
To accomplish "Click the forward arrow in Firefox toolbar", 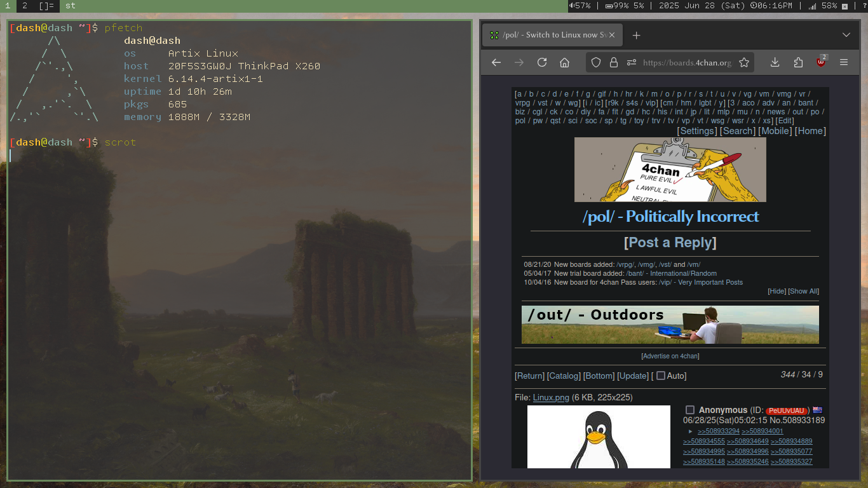I will click(519, 62).
